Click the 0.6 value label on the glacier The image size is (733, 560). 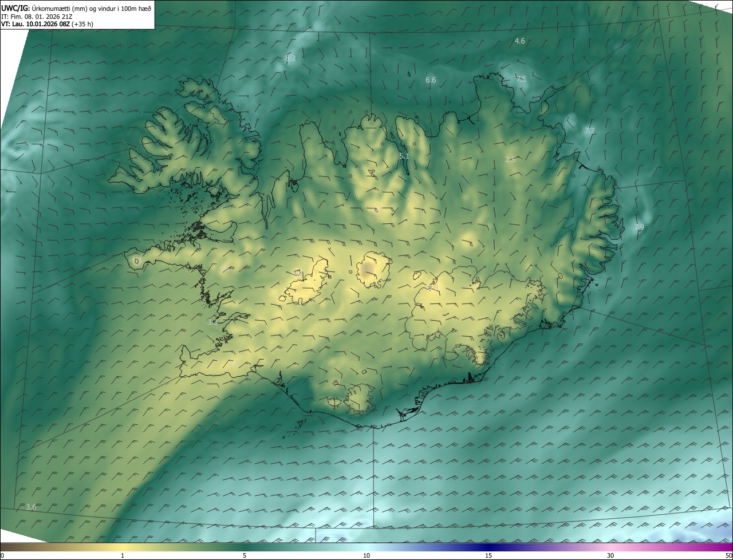pyautogui.click(x=366, y=268)
